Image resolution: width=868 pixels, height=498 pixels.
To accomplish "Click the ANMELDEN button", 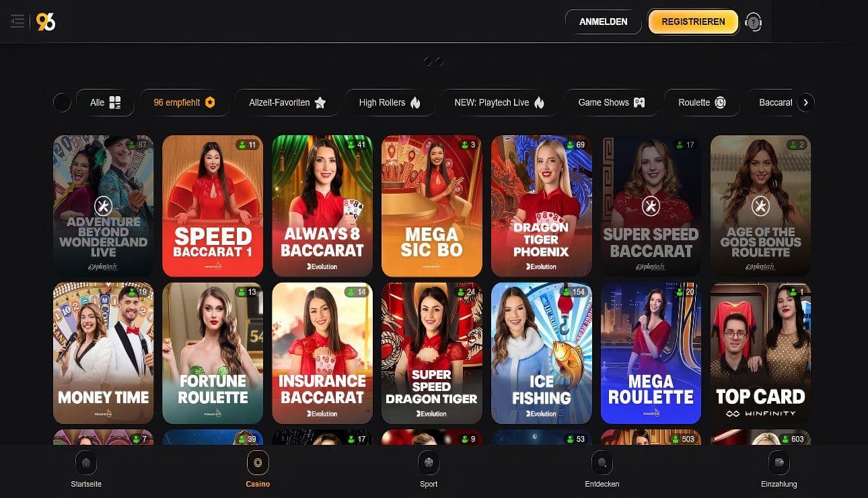I will click(x=603, y=21).
